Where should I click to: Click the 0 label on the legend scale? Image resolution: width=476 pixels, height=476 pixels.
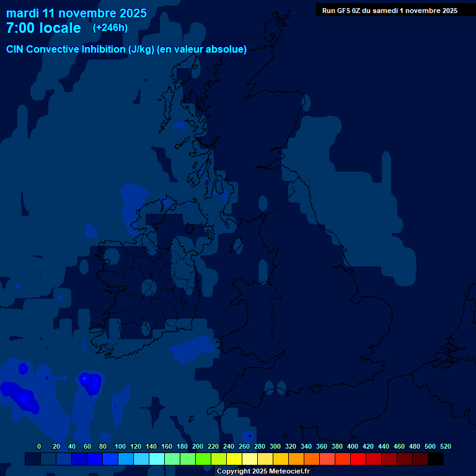(39, 446)
